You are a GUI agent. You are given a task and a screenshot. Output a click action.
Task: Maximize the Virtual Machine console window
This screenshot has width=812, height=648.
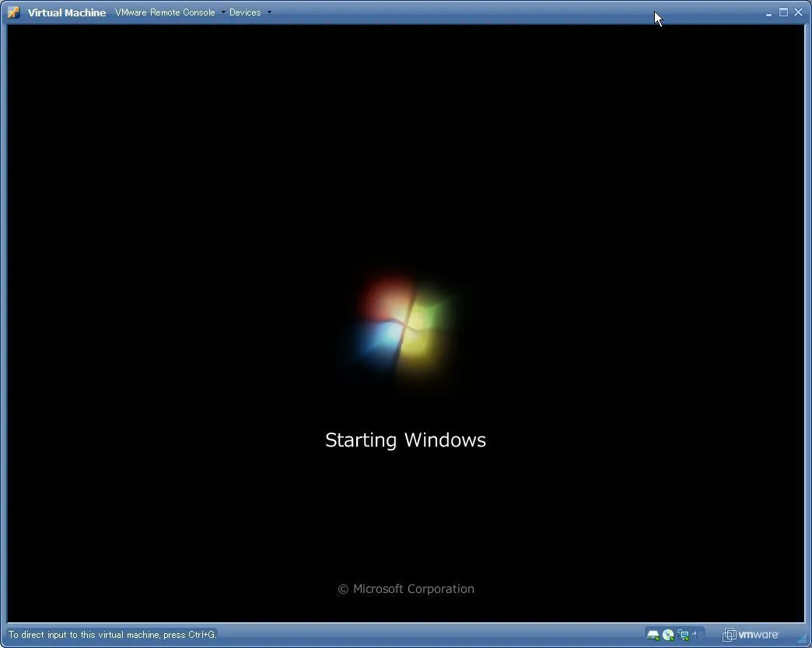783,12
